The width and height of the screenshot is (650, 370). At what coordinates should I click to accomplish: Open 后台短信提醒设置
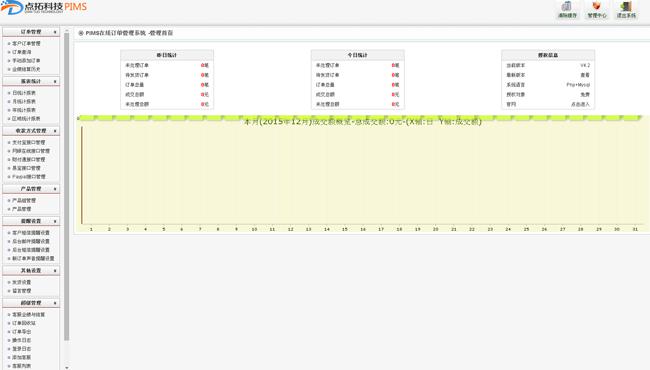pyautogui.click(x=31, y=250)
